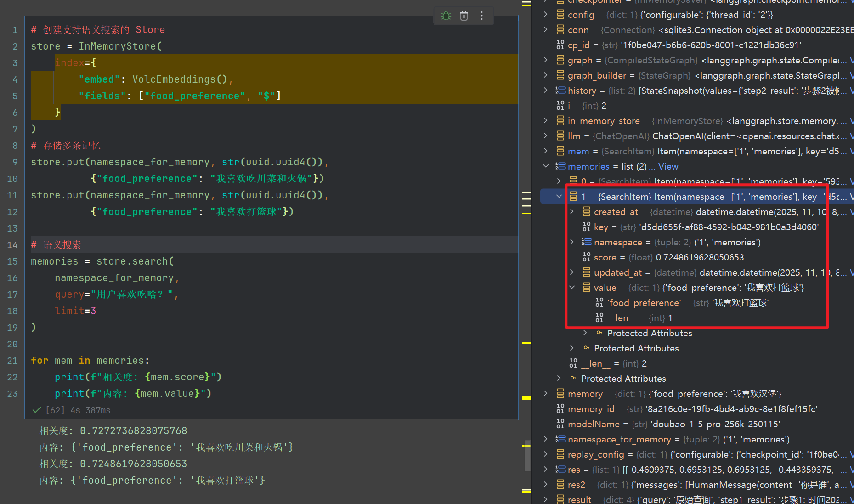Click the InMemoryStore( code line
854x504 pixels.
96,46
